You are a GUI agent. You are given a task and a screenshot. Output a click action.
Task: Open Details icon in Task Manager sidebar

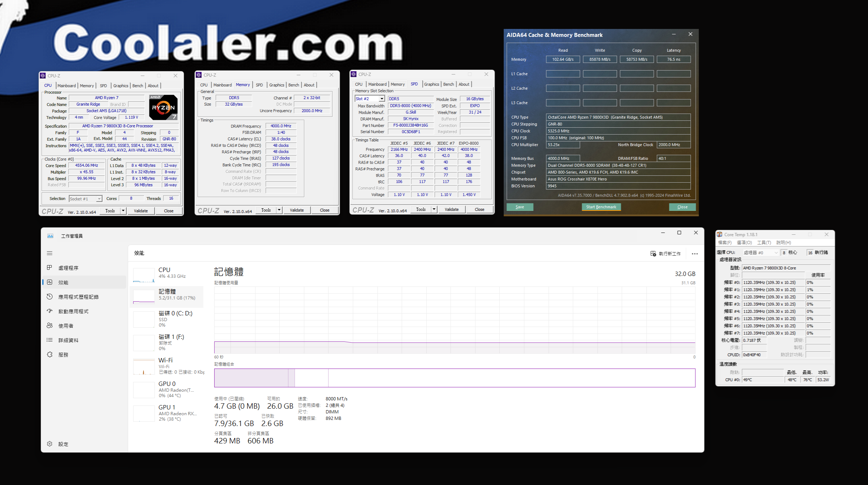(x=50, y=340)
